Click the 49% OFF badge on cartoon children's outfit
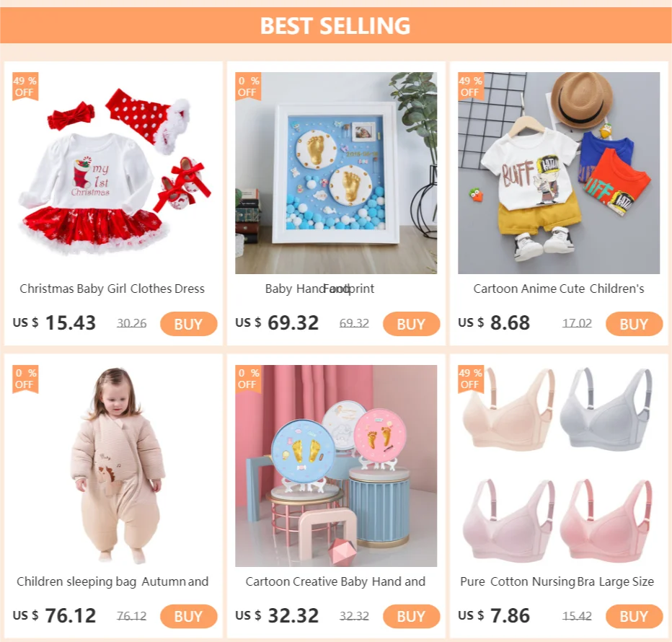 point(471,86)
